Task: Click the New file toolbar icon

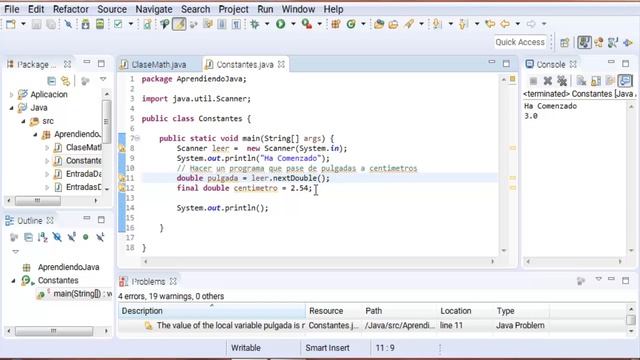Action: [11, 24]
